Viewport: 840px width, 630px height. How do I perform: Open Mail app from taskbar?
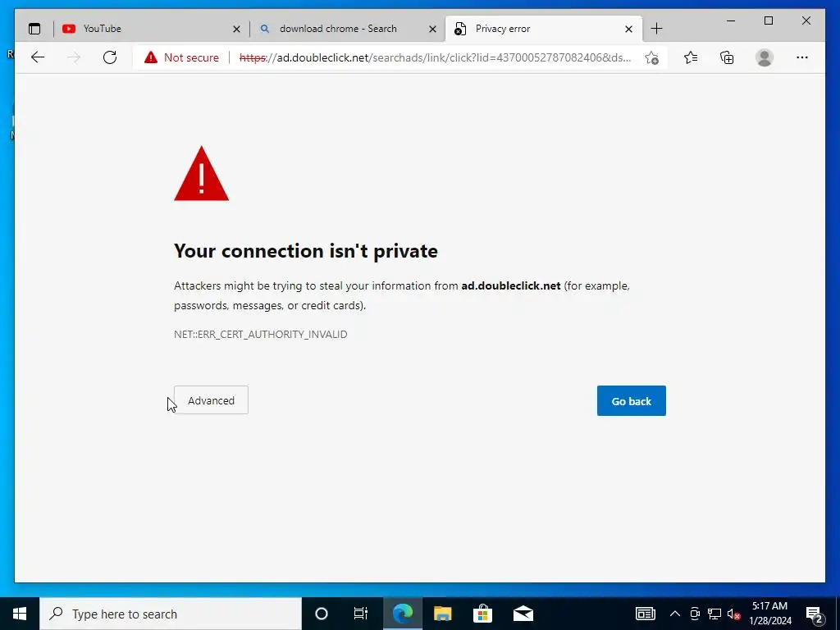[523, 614]
